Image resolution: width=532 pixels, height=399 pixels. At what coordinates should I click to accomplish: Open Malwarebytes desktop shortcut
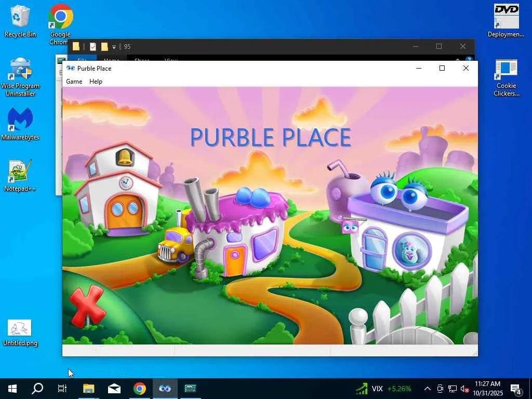[20, 124]
